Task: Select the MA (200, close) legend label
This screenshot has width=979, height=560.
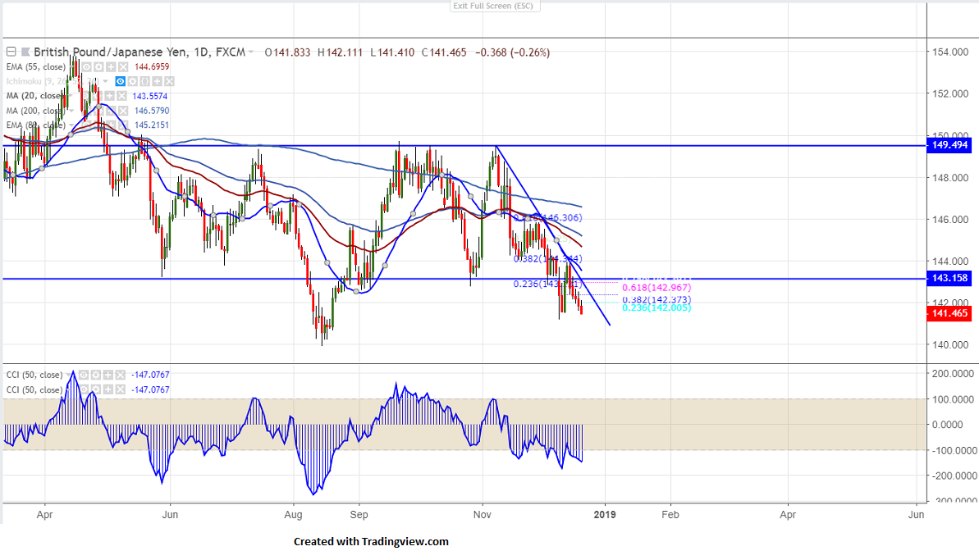Action: 35,111
